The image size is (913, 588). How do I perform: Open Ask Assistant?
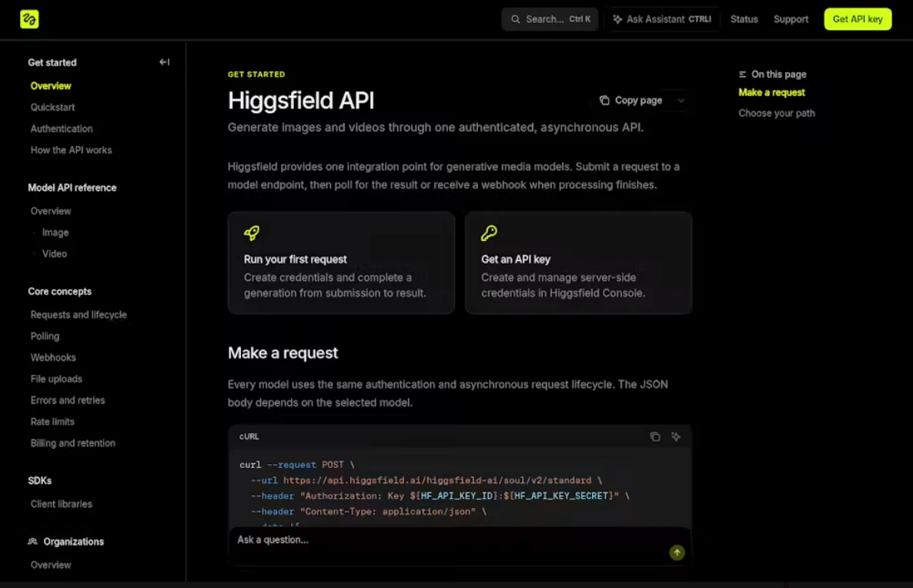662,19
